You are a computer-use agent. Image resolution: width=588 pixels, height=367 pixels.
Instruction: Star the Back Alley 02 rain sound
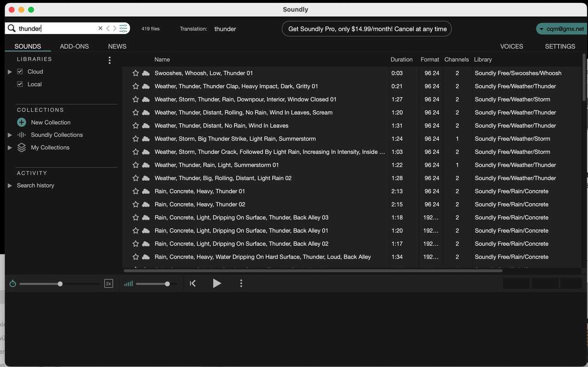click(x=136, y=244)
